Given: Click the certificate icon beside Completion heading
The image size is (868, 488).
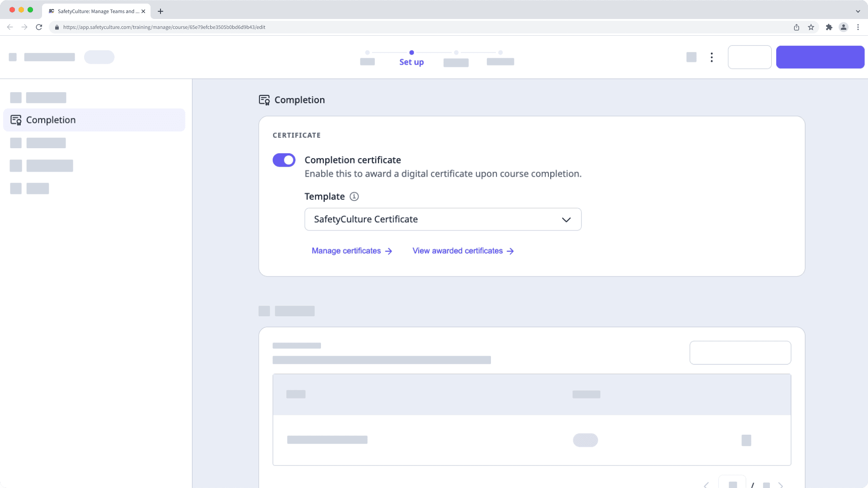Looking at the screenshot, I should click(x=264, y=100).
